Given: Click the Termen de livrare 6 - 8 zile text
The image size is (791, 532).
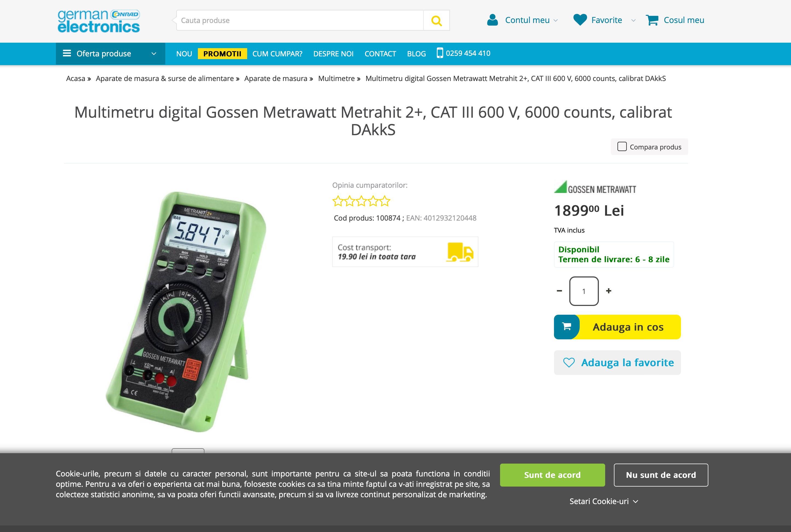Looking at the screenshot, I should coord(614,259).
